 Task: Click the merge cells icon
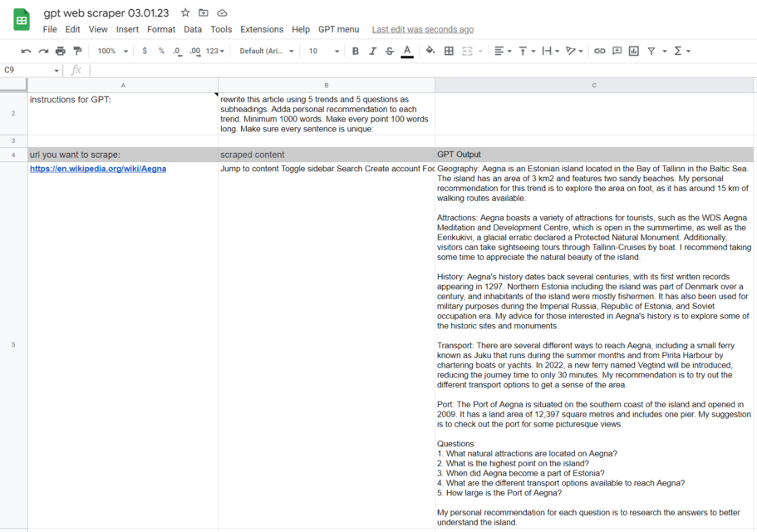point(467,51)
